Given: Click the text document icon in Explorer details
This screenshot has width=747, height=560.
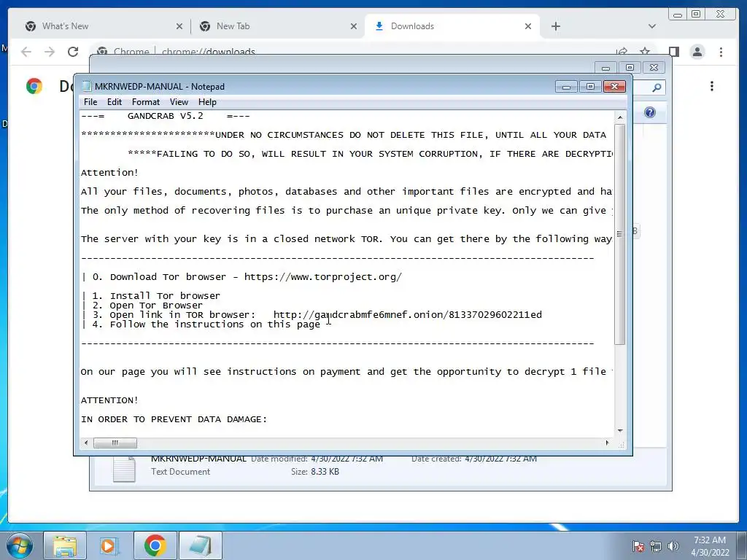Looking at the screenshot, I should point(124,469).
